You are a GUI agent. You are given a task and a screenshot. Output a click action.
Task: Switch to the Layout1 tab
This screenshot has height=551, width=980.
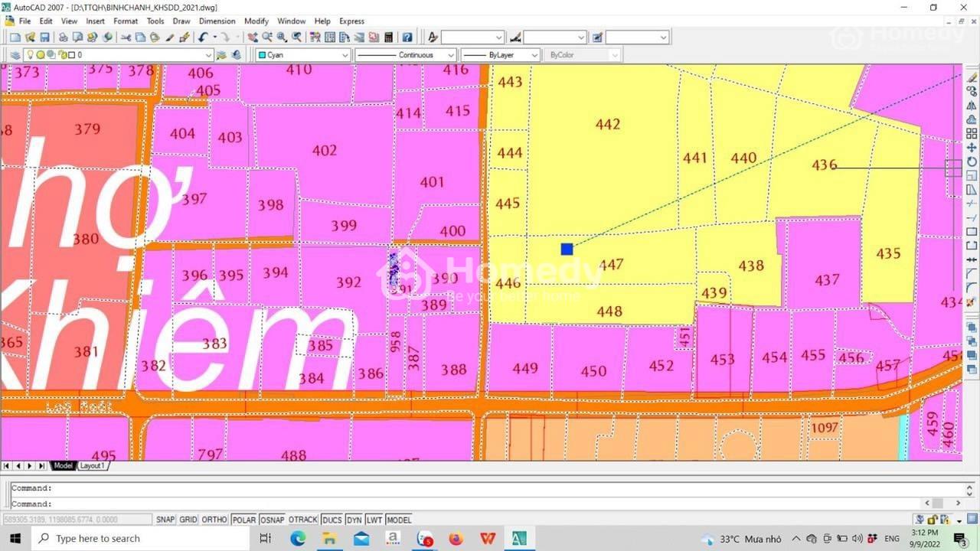[93, 465]
